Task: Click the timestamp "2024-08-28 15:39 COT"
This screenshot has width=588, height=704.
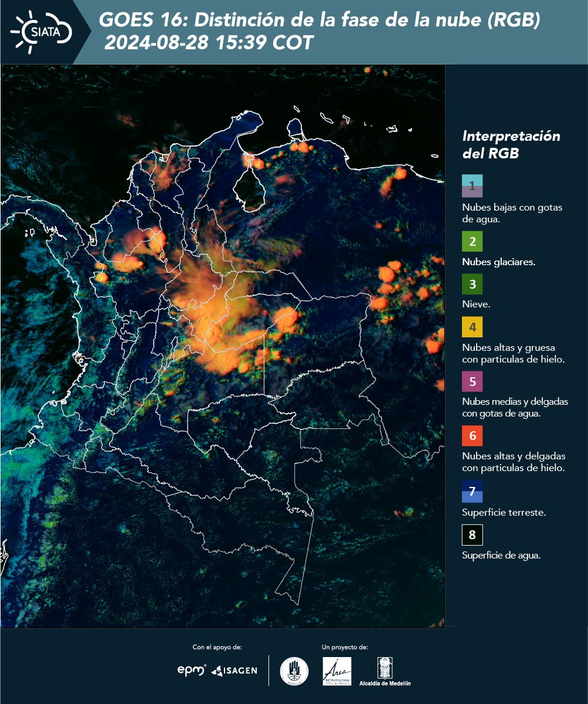Action: point(209,43)
